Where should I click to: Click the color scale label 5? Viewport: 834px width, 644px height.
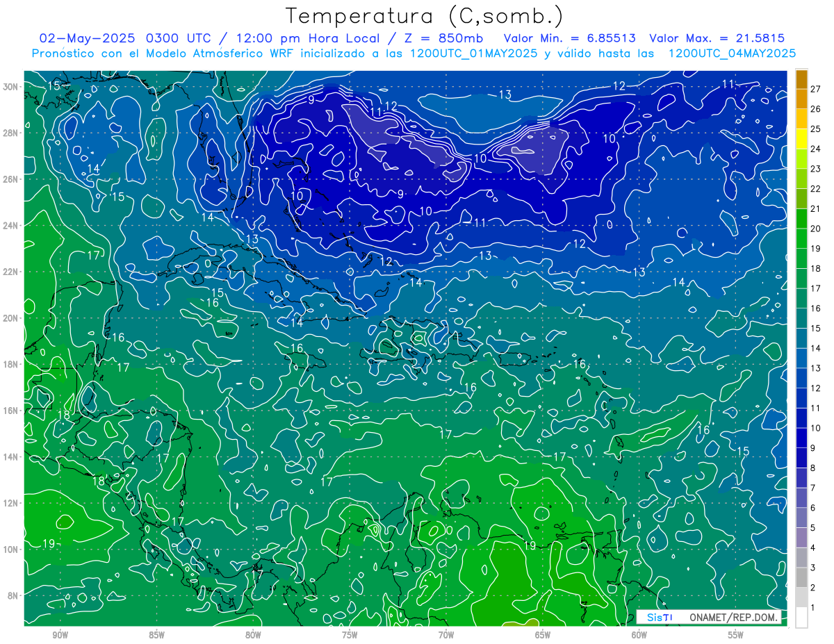click(814, 527)
